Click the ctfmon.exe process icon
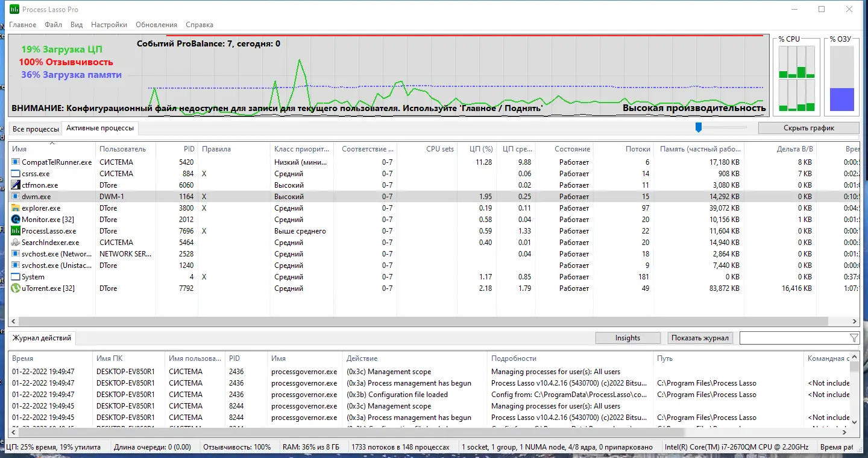868x458 pixels. click(16, 185)
